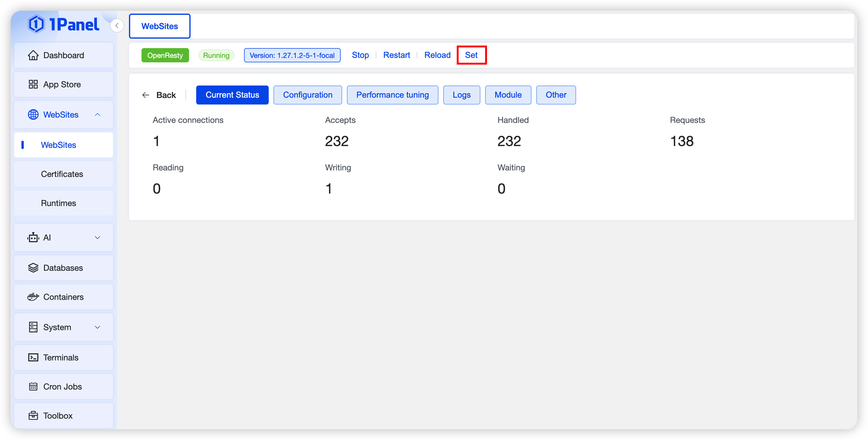Viewport: 868px width, 440px height.
Task: Click the Terminals console icon
Action: [33, 357]
